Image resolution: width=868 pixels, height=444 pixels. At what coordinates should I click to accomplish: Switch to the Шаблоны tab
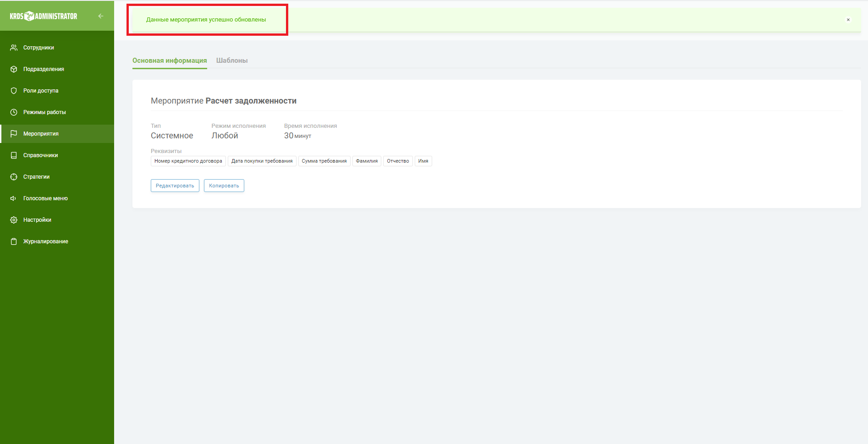pyautogui.click(x=232, y=60)
